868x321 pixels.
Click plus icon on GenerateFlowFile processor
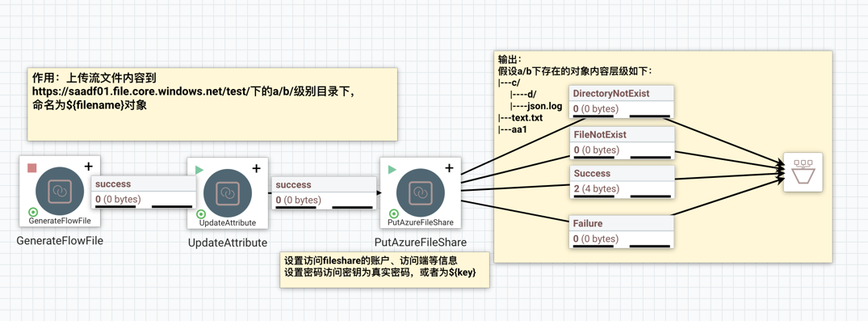(x=89, y=167)
